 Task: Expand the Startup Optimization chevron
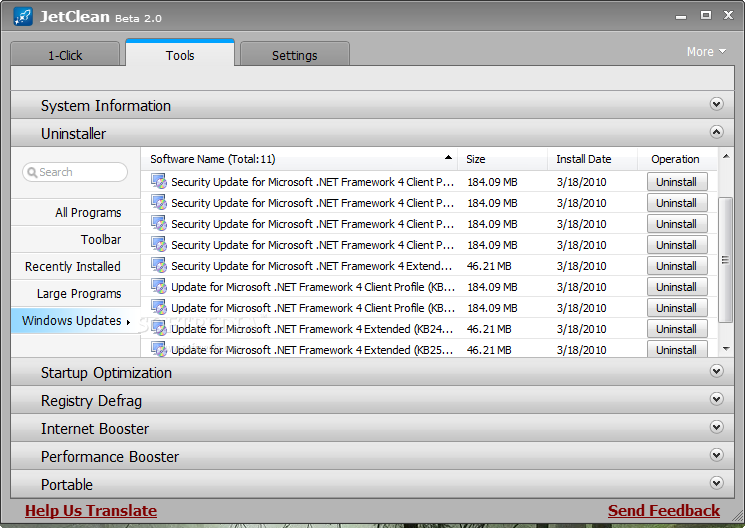pos(716,371)
